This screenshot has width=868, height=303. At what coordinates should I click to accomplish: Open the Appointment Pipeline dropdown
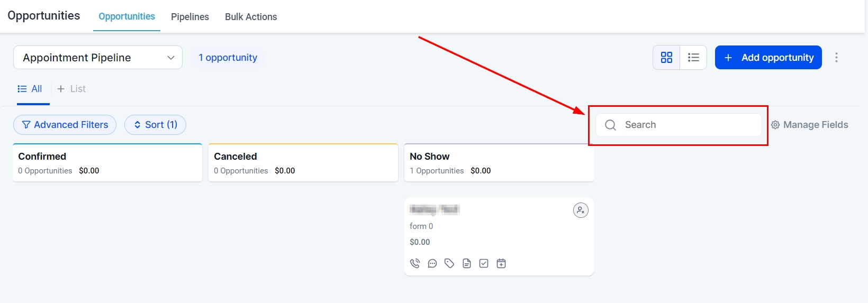tap(98, 58)
